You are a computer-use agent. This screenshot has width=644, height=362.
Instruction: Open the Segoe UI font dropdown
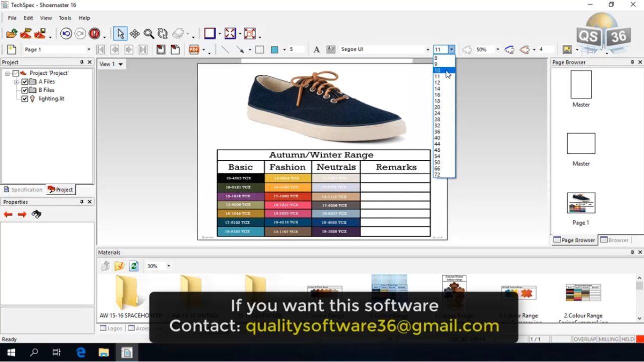pyautogui.click(x=428, y=49)
